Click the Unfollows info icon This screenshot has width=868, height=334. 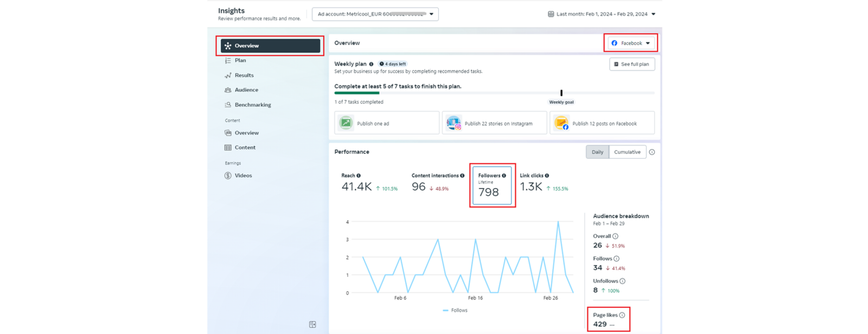pos(622,281)
